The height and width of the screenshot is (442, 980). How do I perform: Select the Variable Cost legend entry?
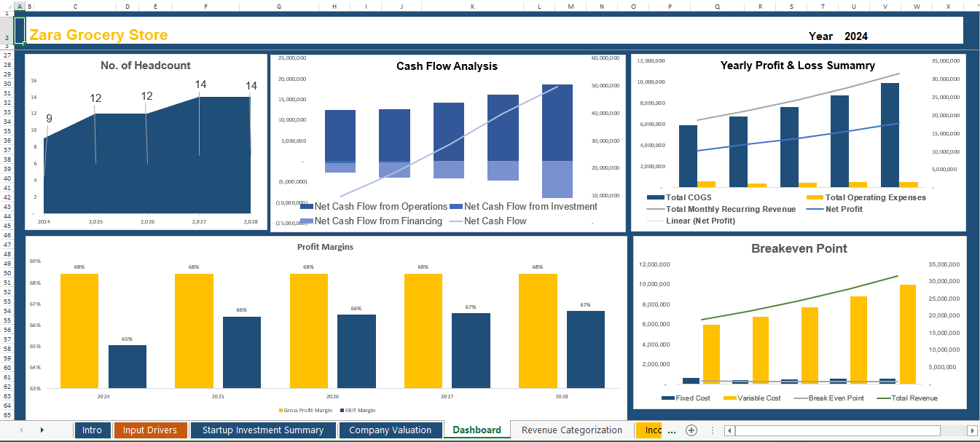753,398
